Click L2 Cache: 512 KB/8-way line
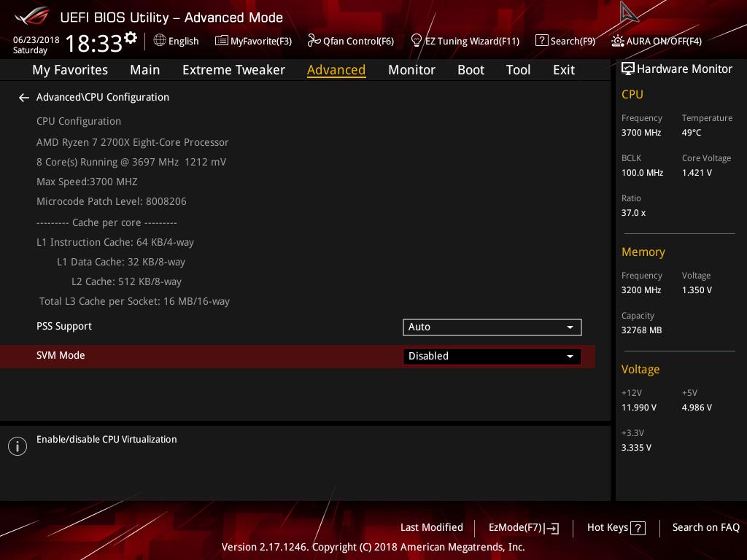Viewport: 747px width, 560px height. coord(126,282)
